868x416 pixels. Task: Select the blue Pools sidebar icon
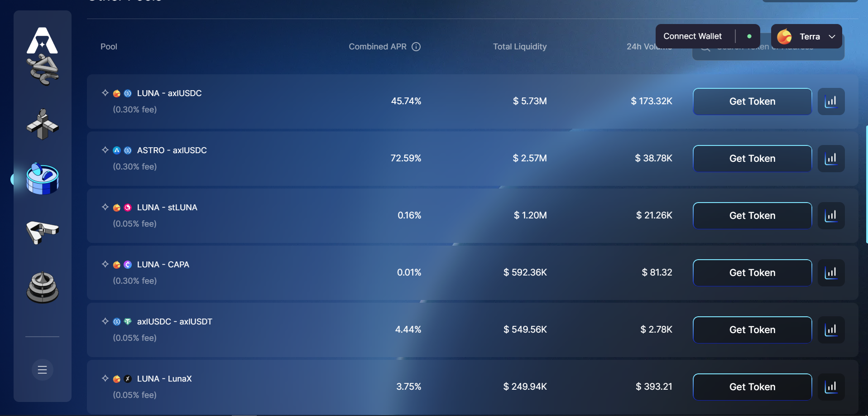tap(43, 179)
